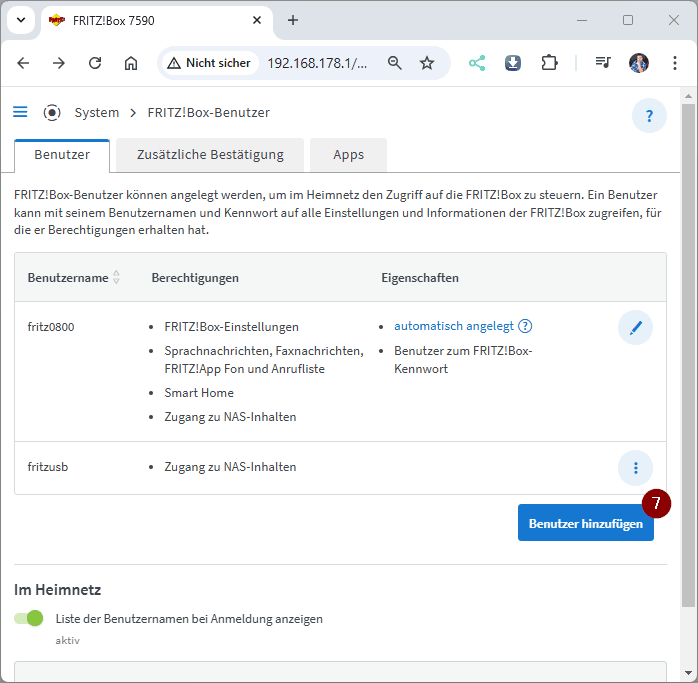Open the media control playlist menu
Viewport: 698px width, 683px height.
tap(602, 63)
